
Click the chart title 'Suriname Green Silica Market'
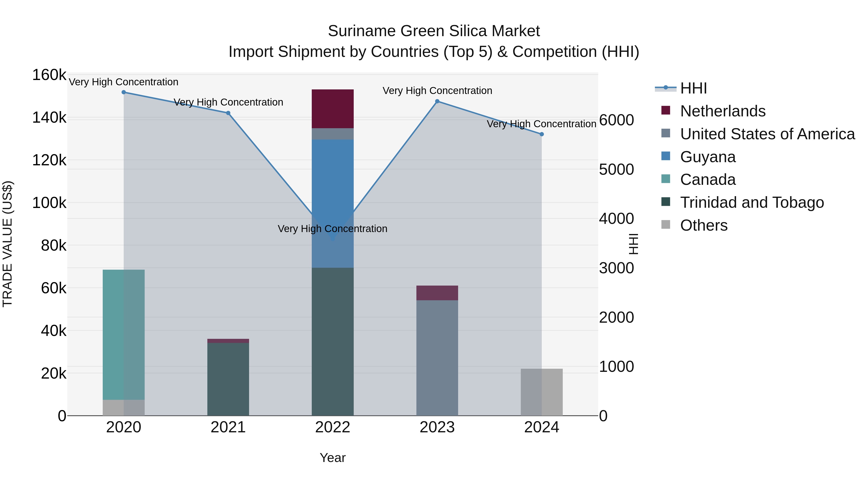click(x=434, y=31)
